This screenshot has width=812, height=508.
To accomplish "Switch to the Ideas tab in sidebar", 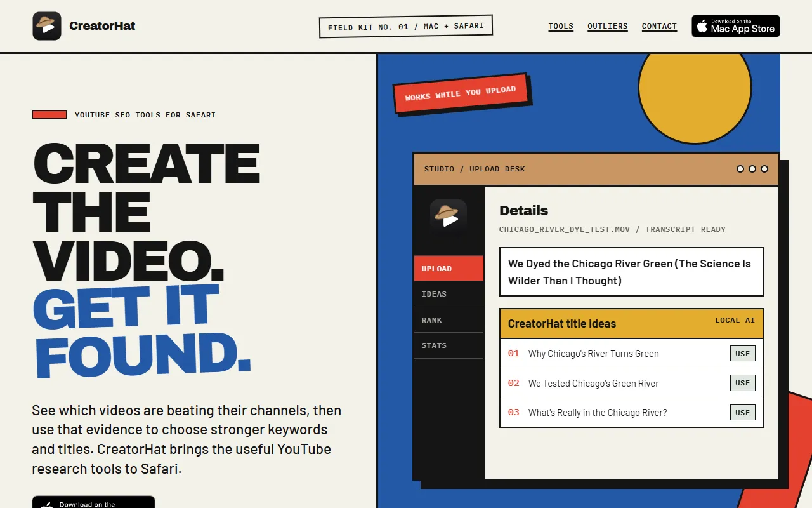I will tap(449, 294).
